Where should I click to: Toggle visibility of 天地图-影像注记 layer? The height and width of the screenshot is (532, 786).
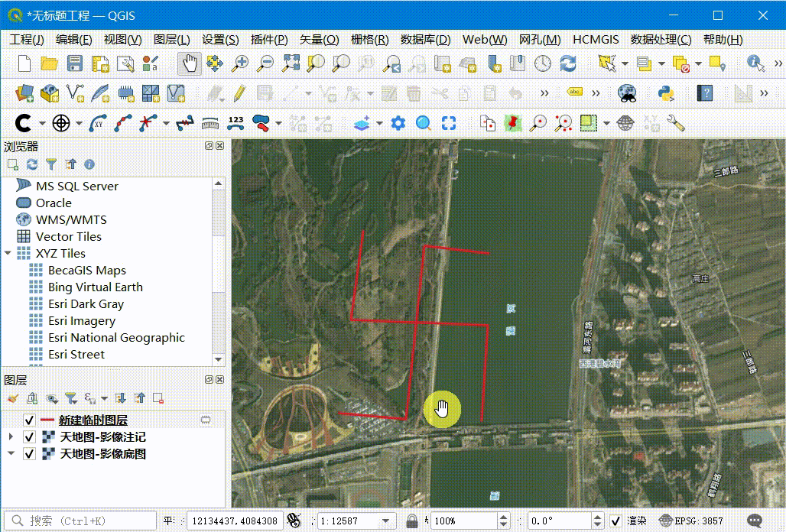click(x=29, y=436)
